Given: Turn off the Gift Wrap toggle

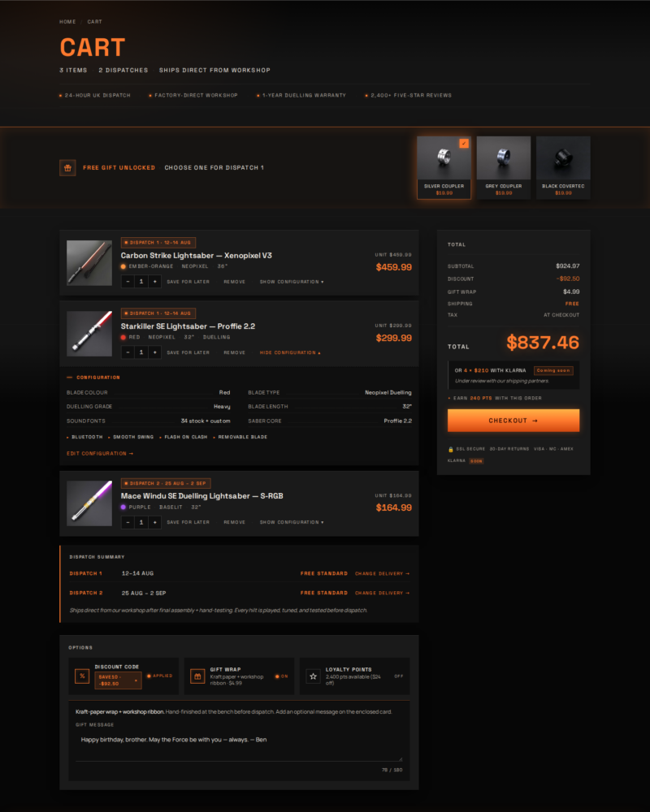Looking at the screenshot, I should coord(281,676).
